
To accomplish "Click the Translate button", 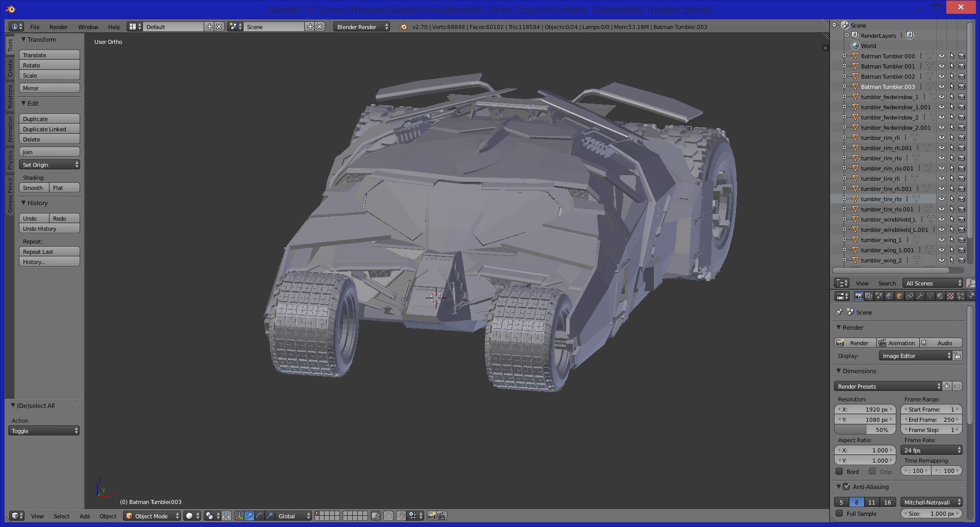I will (50, 55).
